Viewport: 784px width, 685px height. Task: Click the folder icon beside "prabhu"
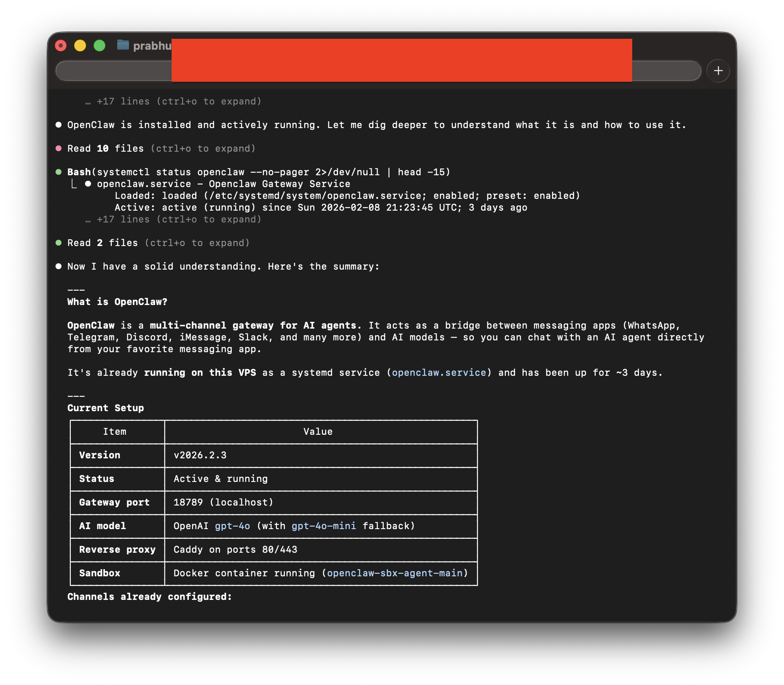[123, 45]
